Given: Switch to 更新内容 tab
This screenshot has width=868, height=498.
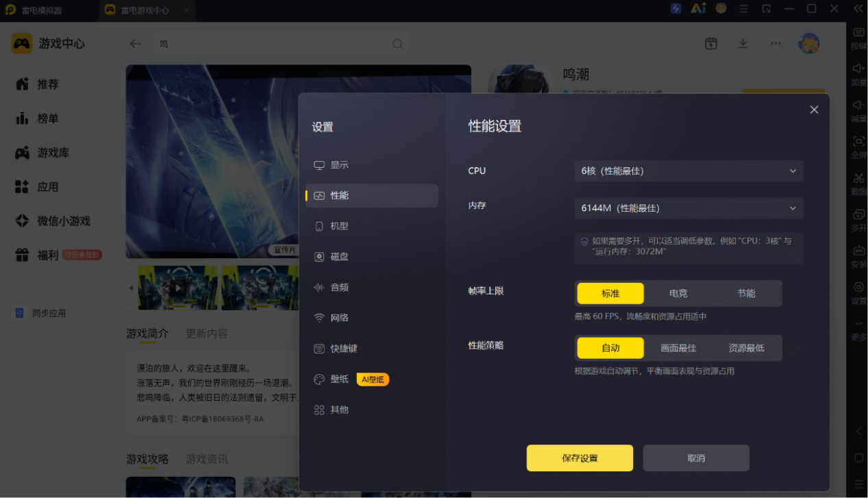Looking at the screenshot, I should point(207,334).
